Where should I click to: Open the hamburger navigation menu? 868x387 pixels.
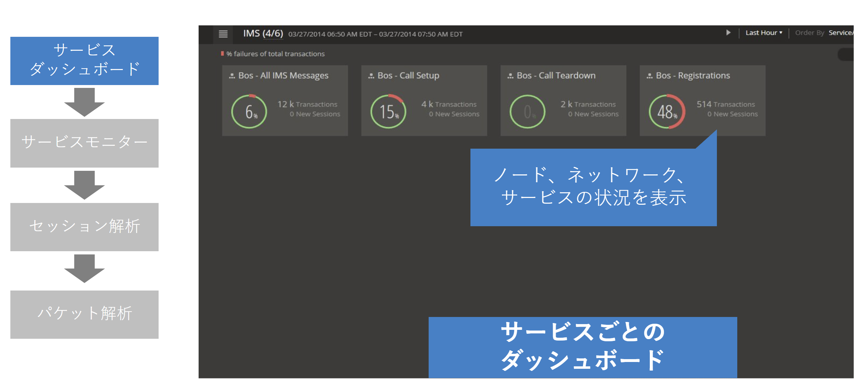point(223,34)
